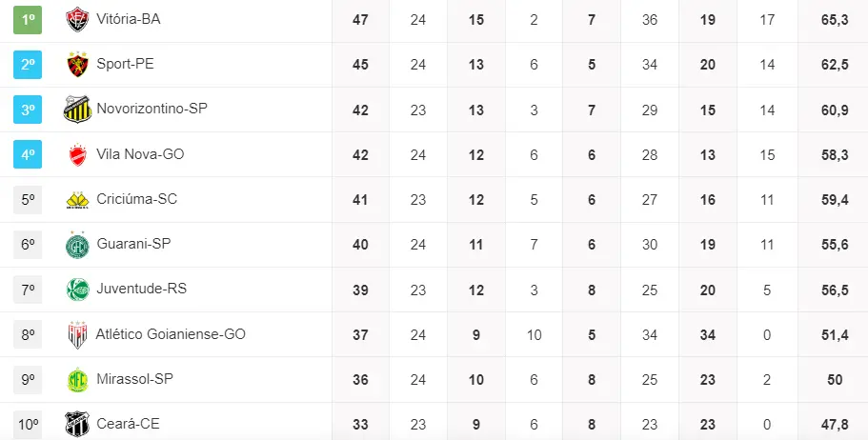Image resolution: width=868 pixels, height=440 pixels.
Task: Click the Sport-PE club crest
Action: click(76, 65)
